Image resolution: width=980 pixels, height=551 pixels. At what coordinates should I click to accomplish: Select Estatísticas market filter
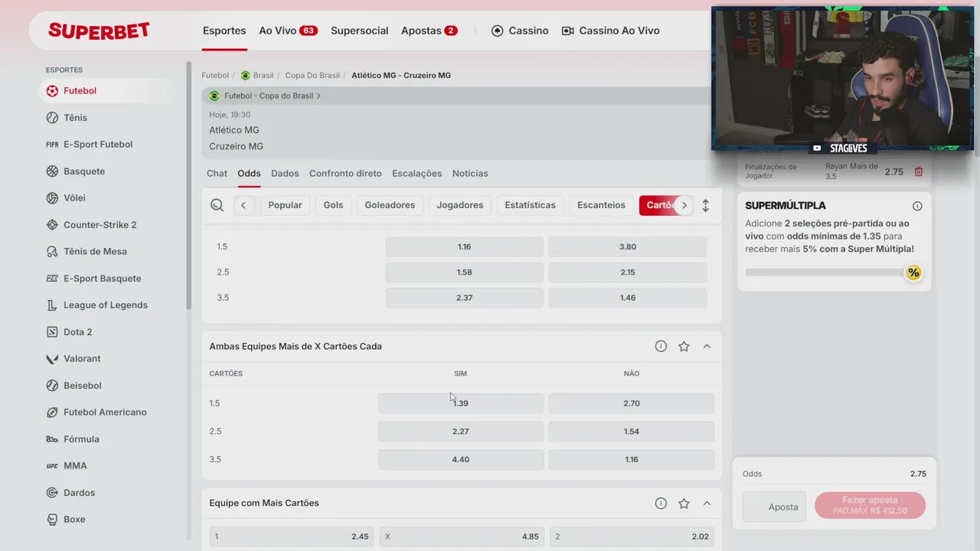point(530,205)
